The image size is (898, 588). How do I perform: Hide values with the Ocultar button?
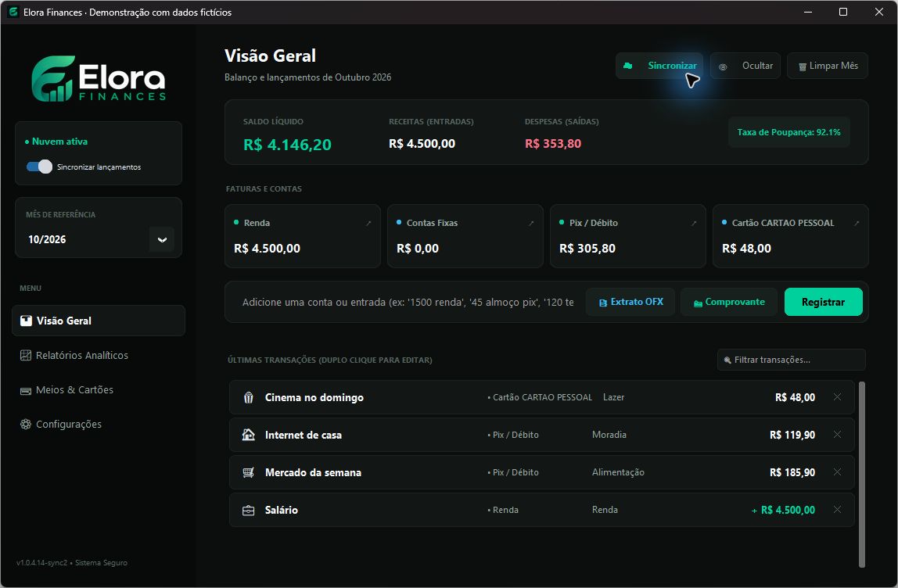pyautogui.click(x=745, y=66)
